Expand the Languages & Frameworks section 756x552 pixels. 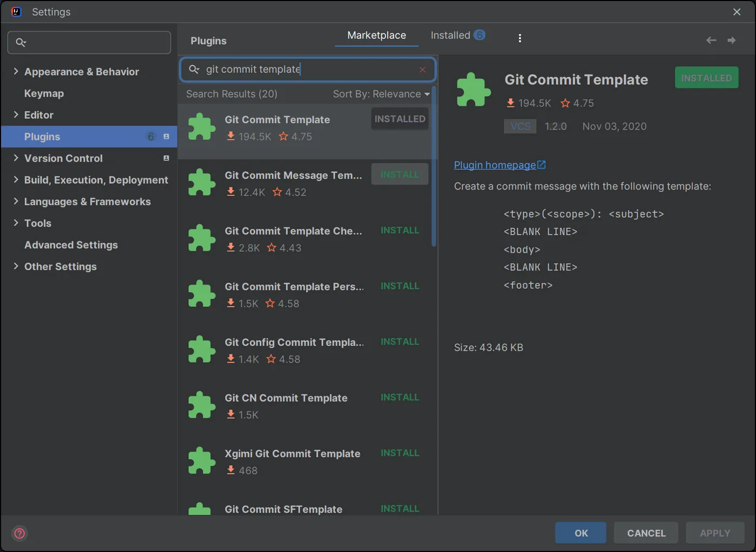(16, 201)
